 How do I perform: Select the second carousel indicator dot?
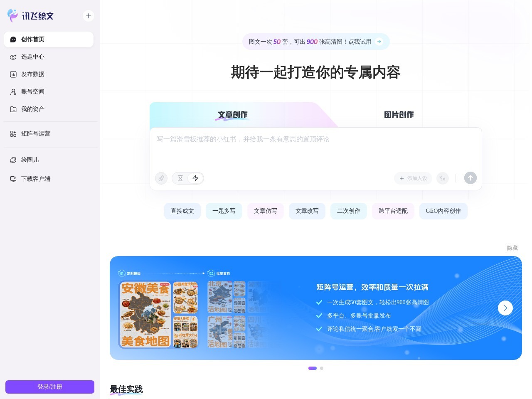(322, 368)
